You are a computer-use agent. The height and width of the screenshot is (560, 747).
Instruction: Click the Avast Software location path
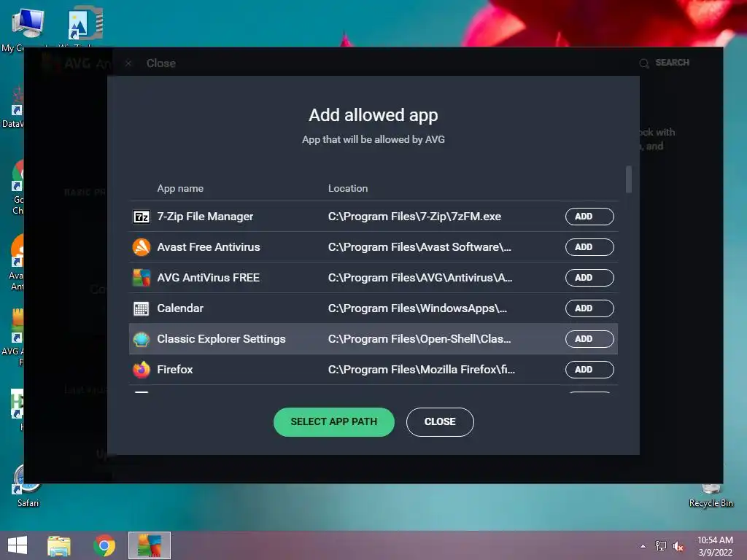[419, 247]
